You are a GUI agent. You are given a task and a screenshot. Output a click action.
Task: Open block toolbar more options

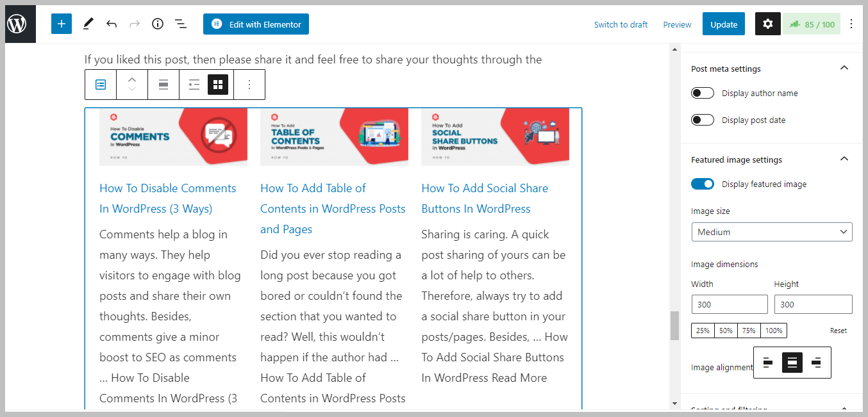point(249,85)
